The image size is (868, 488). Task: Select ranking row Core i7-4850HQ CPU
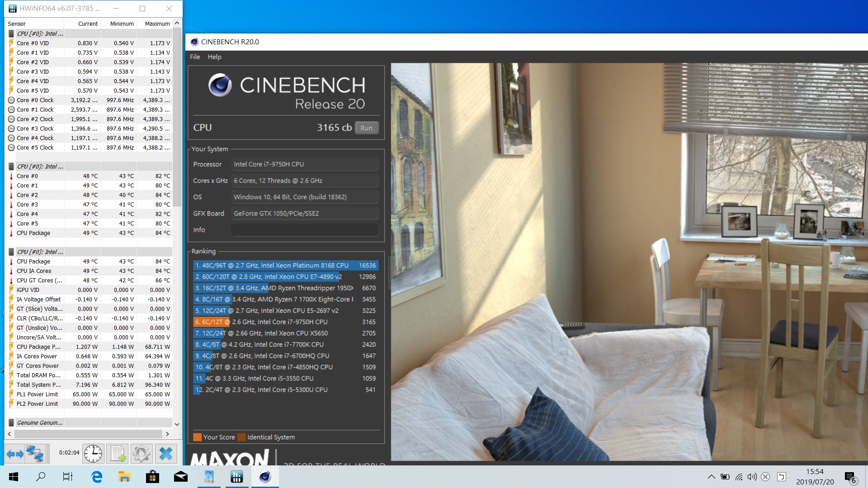click(285, 367)
